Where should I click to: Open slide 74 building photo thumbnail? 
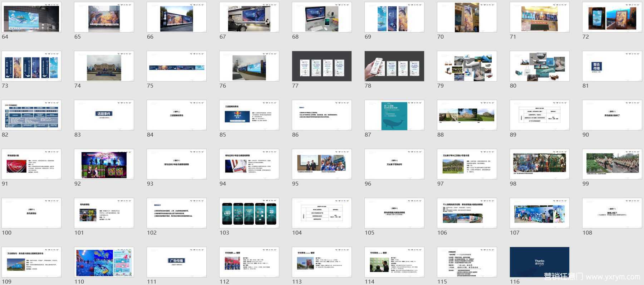(104, 66)
